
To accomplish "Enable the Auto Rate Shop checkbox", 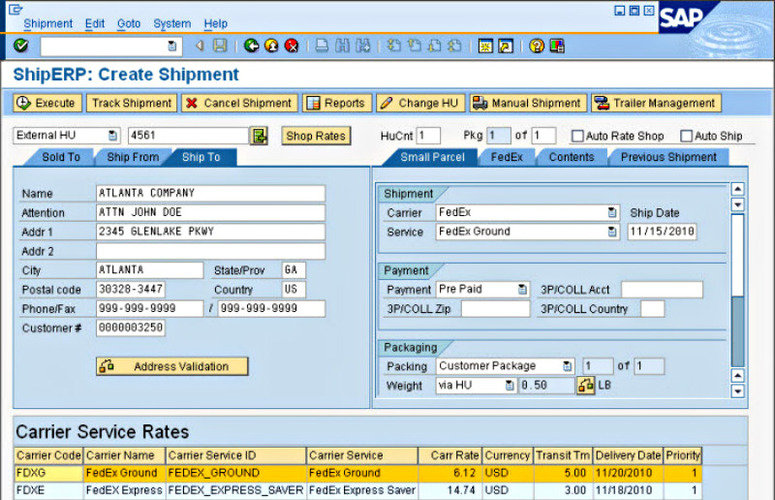I will click(578, 136).
